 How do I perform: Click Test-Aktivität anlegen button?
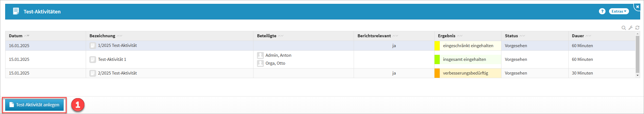pyautogui.click(x=34, y=105)
